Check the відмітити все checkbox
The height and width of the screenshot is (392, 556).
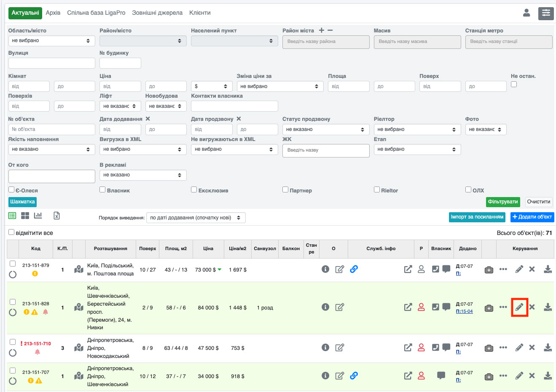(x=12, y=232)
